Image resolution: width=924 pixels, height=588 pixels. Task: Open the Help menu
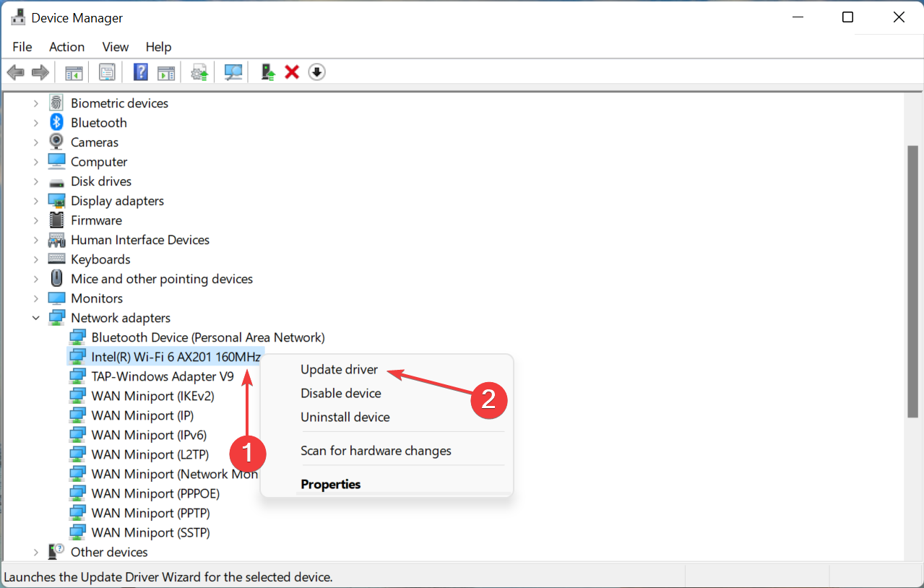point(159,47)
